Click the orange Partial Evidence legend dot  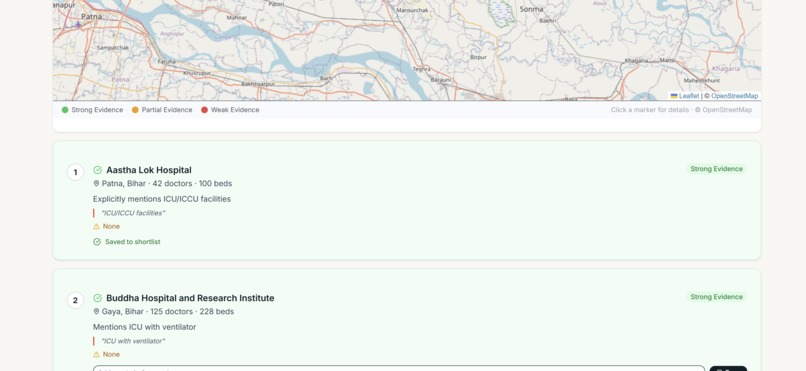135,110
